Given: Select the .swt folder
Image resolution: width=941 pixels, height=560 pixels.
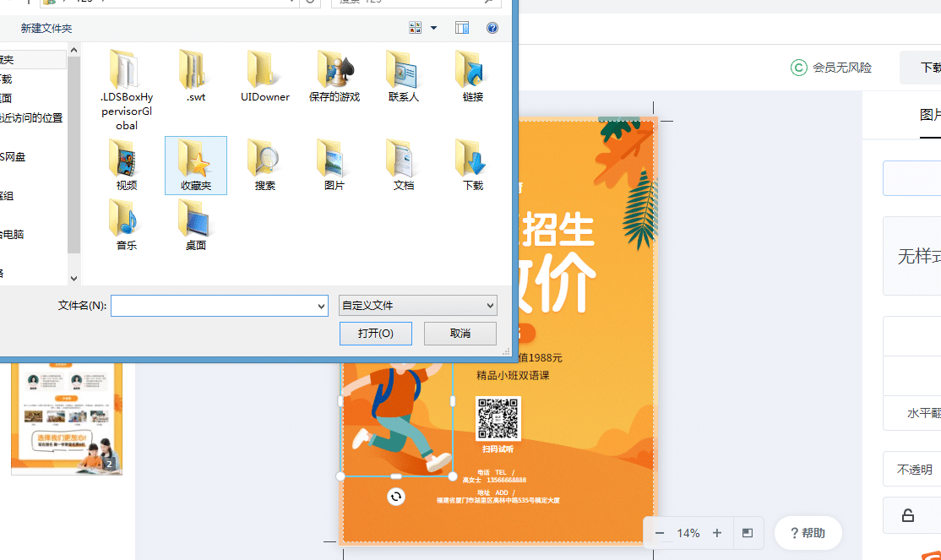Looking at the screenshot, I should (x=196, y=76).
